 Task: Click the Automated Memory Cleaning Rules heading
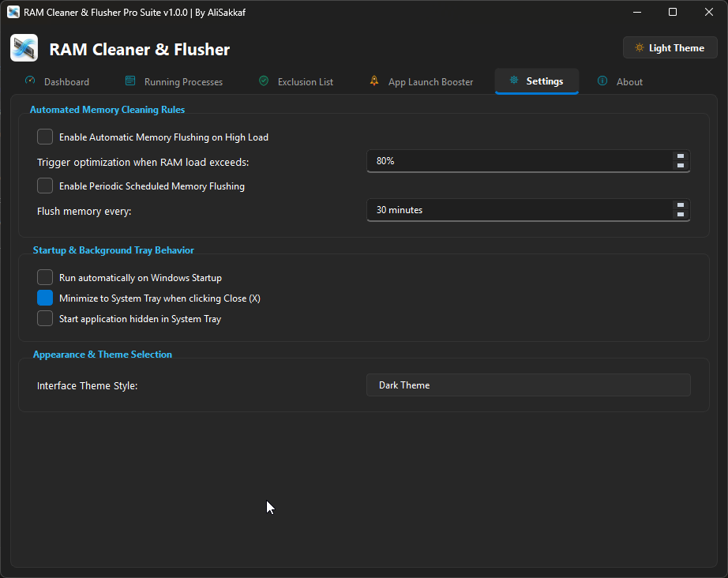point(107,110)
